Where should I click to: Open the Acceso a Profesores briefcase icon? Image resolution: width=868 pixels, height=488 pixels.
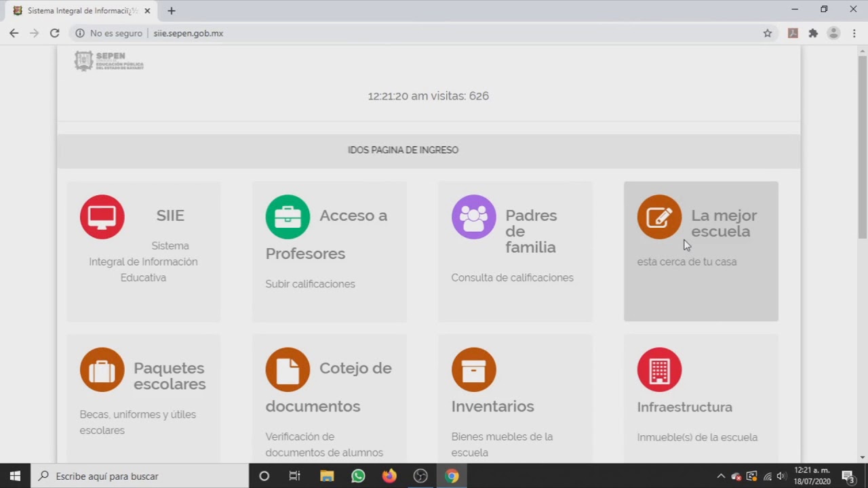point(288,217)
